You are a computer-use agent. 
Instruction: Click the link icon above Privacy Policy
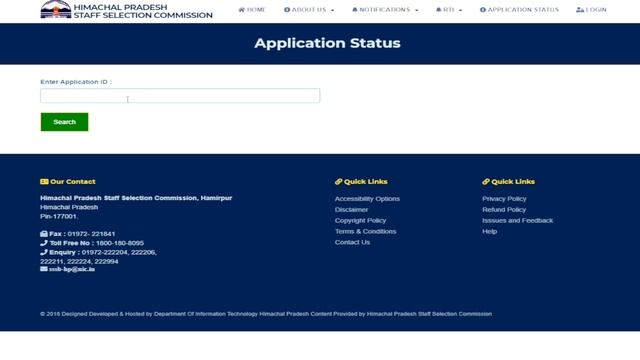pos(486,182)
